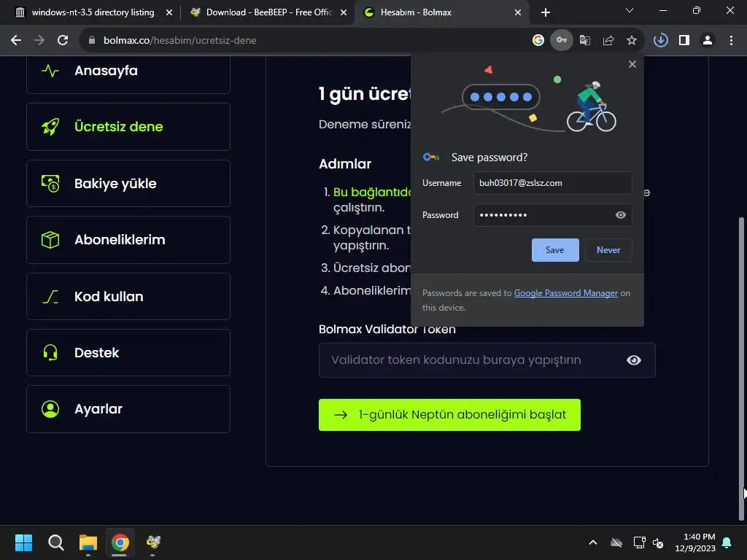Toggle visibility of the validator token
Viewport: 747px width, 560px height.
[x=634, y=360]
